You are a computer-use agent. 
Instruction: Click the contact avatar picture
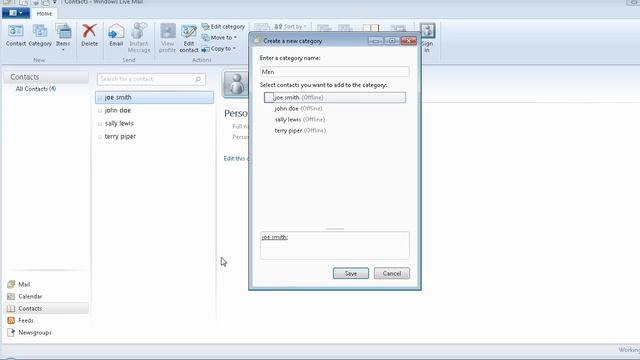(236, 84)
